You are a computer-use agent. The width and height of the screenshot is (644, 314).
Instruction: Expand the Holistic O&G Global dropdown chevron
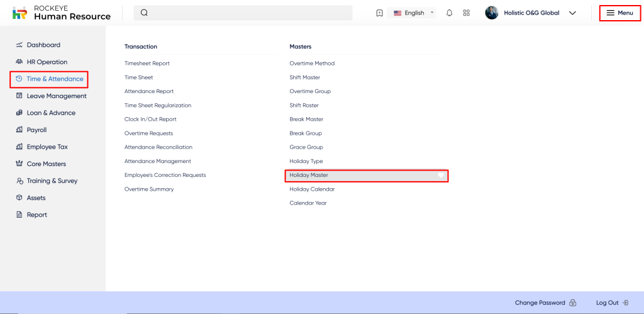[x=572, y=13]
